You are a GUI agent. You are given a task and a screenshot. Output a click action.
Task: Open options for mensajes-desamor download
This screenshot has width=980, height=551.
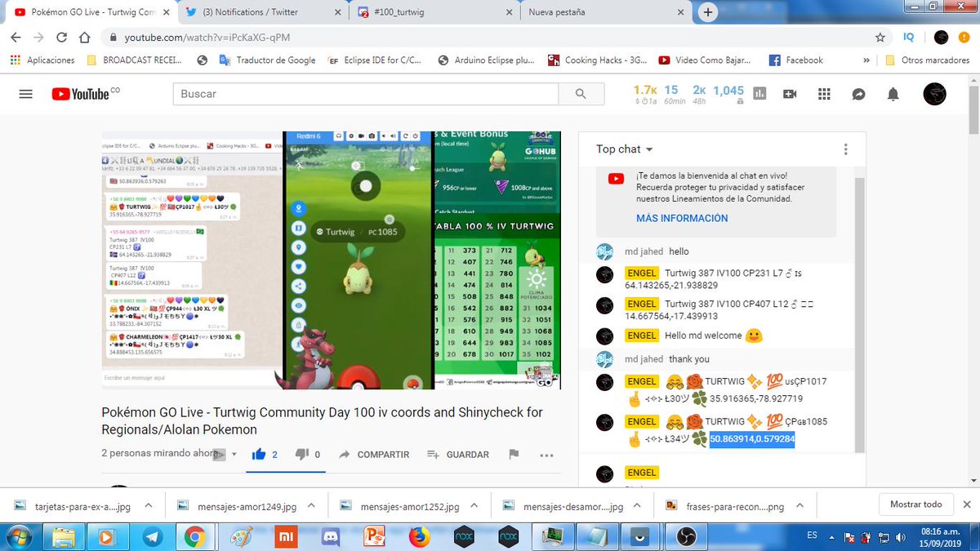pyautogui.click(x=638, y=505)
